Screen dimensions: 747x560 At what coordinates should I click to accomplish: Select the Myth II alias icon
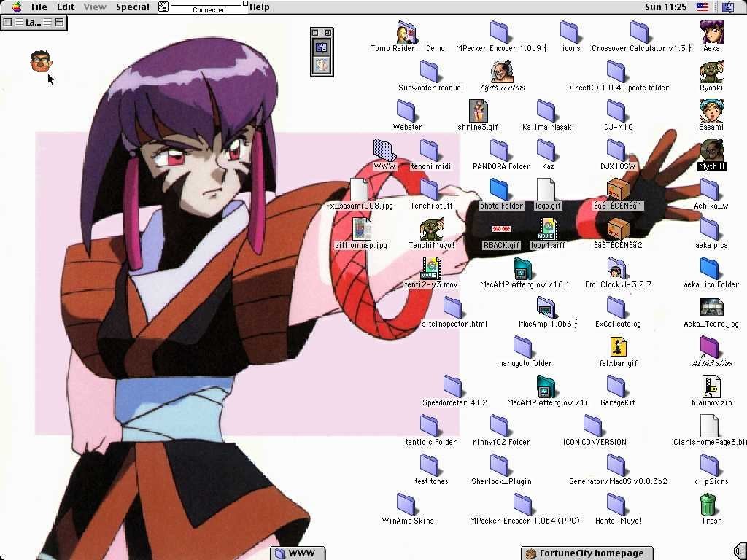pyautogui.click(x=502, y=71)
